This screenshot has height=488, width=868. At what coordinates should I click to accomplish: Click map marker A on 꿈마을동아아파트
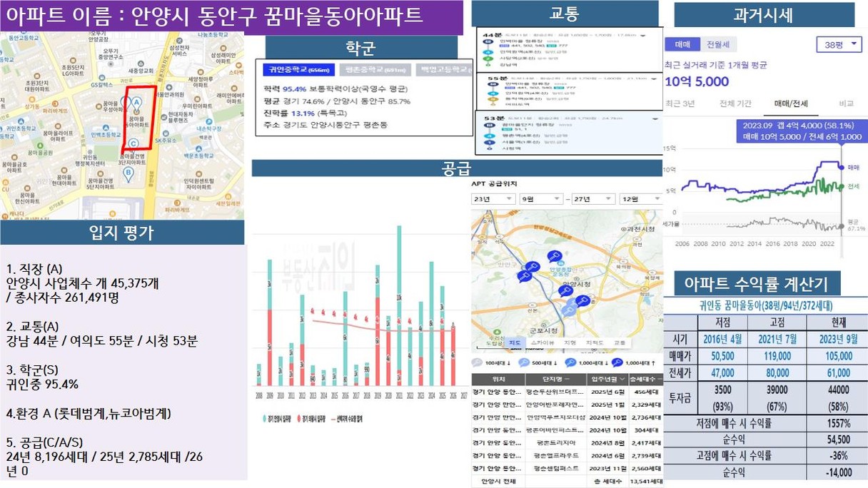(136, 104)
